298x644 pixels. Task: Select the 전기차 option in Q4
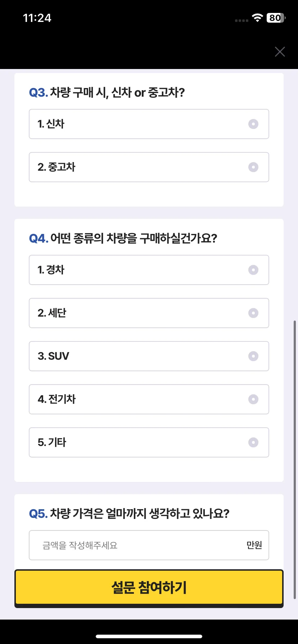pyautogui.click(x=149, y=399)
